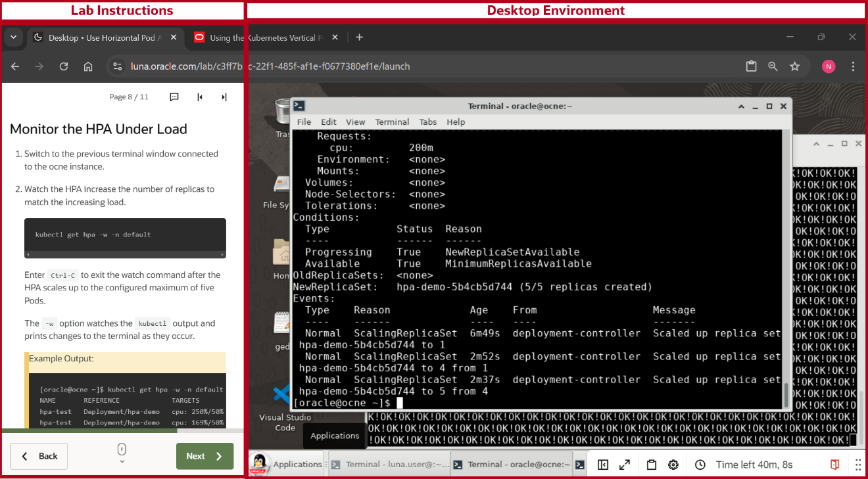This screenshot has height=479, width=868.
Task: Expand the desktop to fullscreen
Action: pos(625,465)
